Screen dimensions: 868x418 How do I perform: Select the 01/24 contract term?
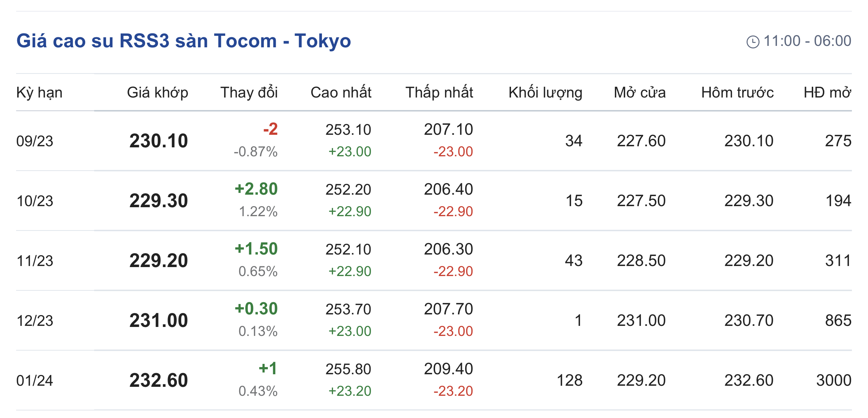click(35, 380)
